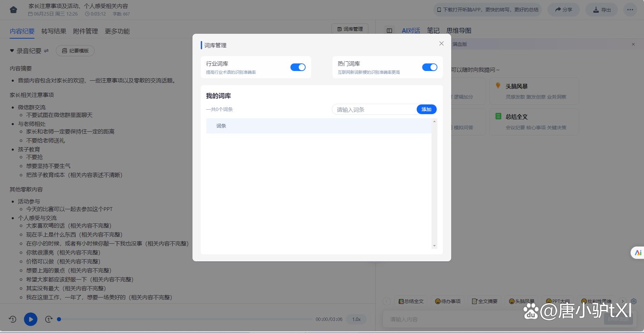
Task: Open the 1.0x playback speed selector
Action: coord(356,319)
